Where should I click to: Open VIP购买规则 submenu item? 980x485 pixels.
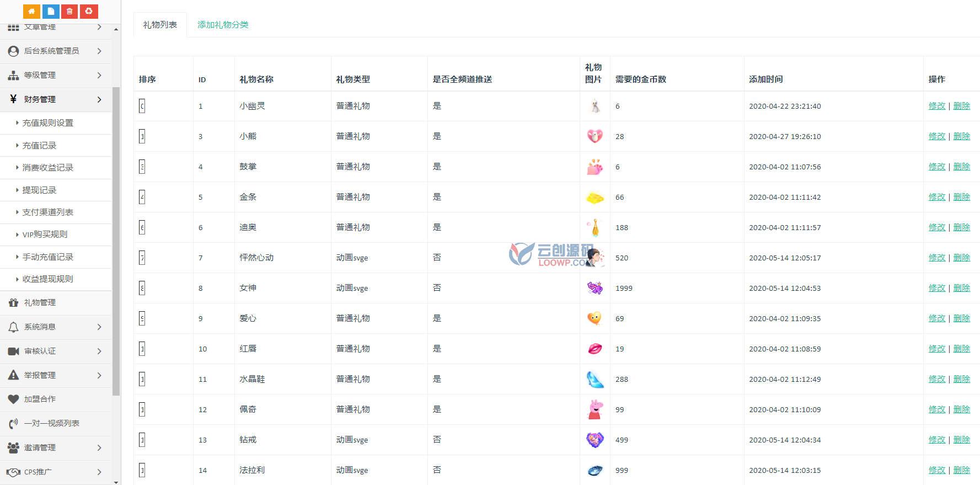pyautogui.click(x=45, y=234)
